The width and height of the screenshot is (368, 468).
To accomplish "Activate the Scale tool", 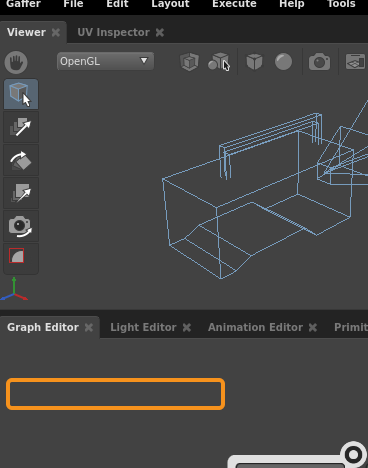I will [21, 193].
